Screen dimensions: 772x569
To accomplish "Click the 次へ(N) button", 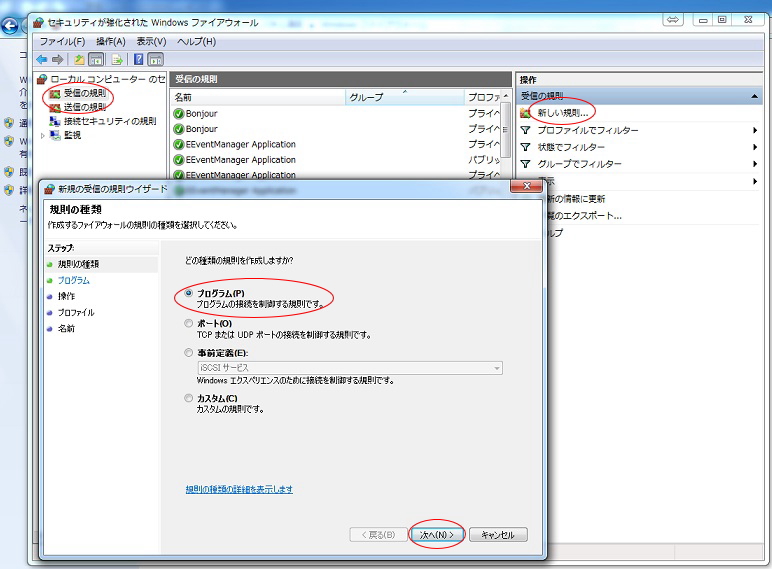I will pos(437,535).
